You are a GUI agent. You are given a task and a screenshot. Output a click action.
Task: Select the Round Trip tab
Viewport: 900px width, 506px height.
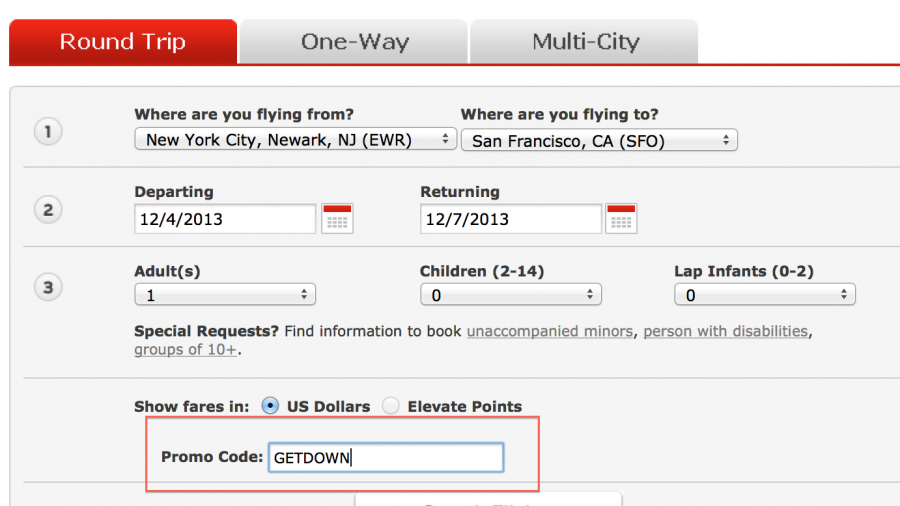pos(122,42)
